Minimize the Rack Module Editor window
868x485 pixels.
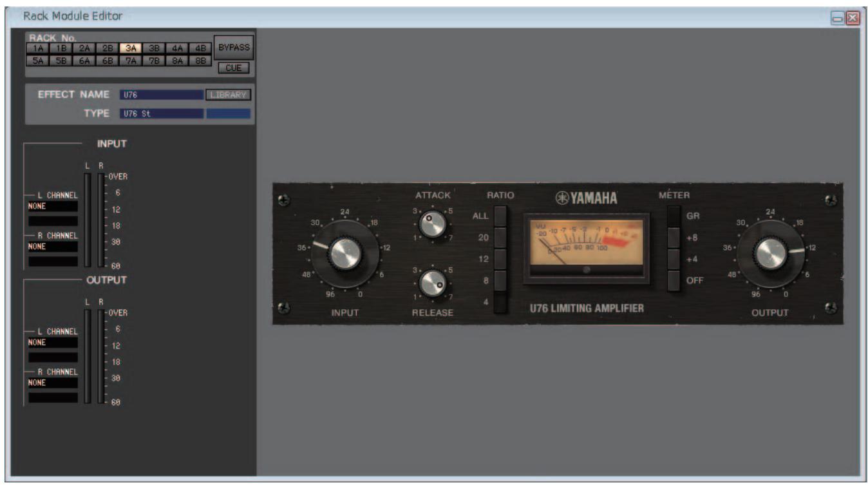coord(838,19)
